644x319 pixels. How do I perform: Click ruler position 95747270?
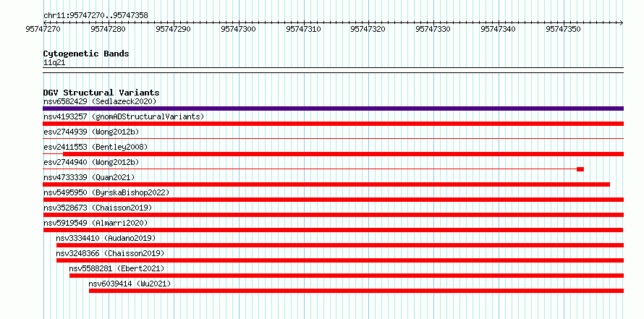pos(43,29)
